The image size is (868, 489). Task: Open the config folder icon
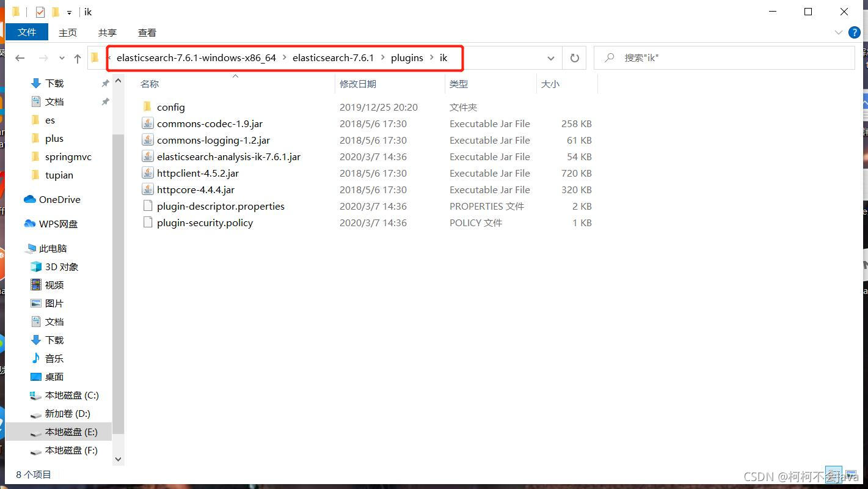click(x=147, y=107)
